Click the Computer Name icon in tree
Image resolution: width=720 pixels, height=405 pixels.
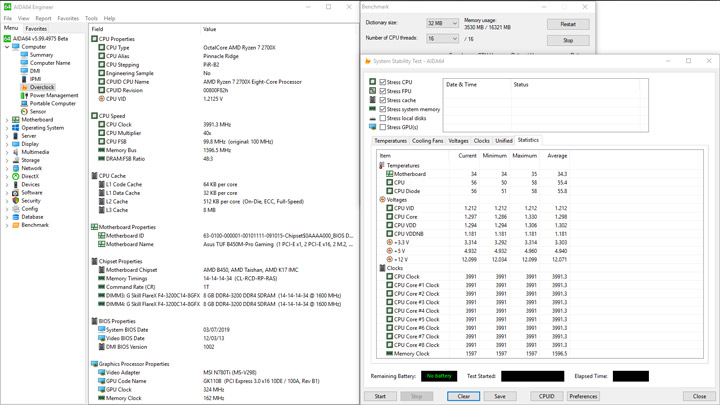(24, 63)
